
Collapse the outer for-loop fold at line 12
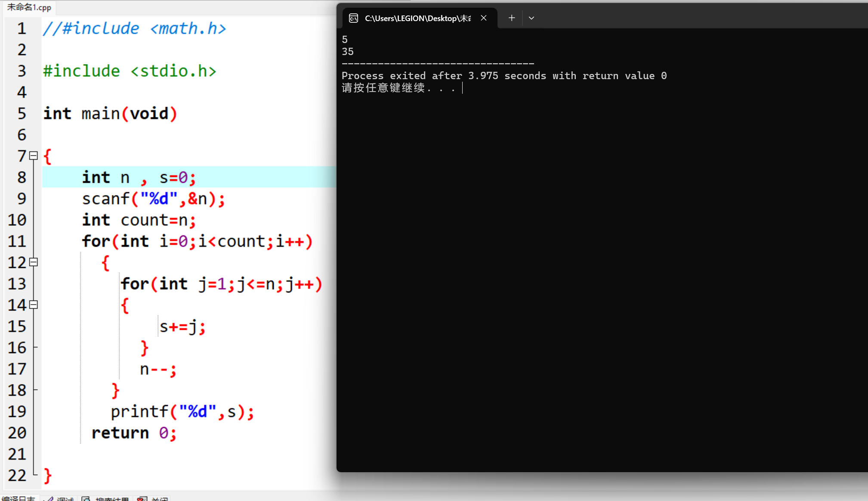point(34,262)
